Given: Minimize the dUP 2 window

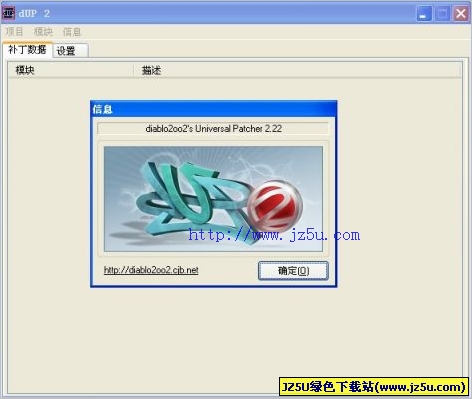Looking at the screenshot, I should [424, 14].
